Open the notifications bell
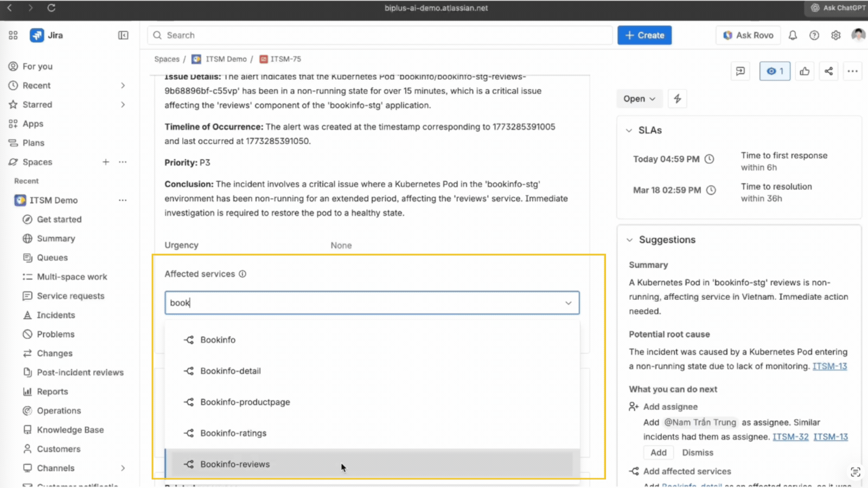Viewport: 868px width, 488px height. [x=793, y=35]
